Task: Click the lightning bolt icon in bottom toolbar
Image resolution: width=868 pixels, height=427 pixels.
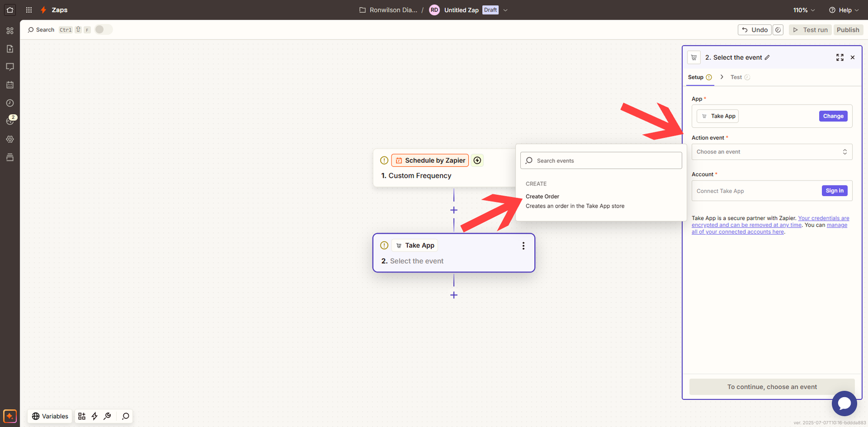Action: 94,416
